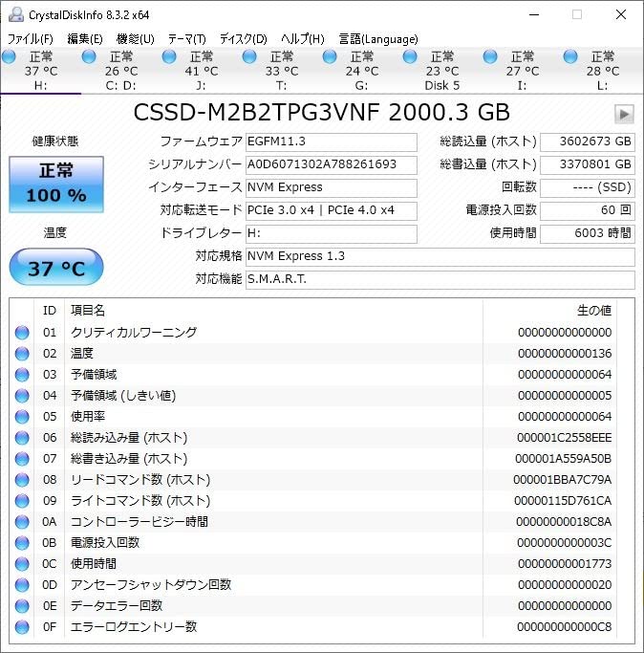This screenshot has height=653, width=644.
Task: Open the テーマ(T) menu
Action: pyautogui.click(x=187, y=39)
